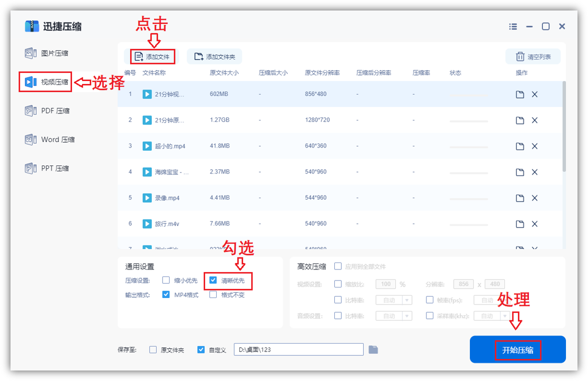Open output folder for row 1 file
588x381 pixels.
click(520, 94)
